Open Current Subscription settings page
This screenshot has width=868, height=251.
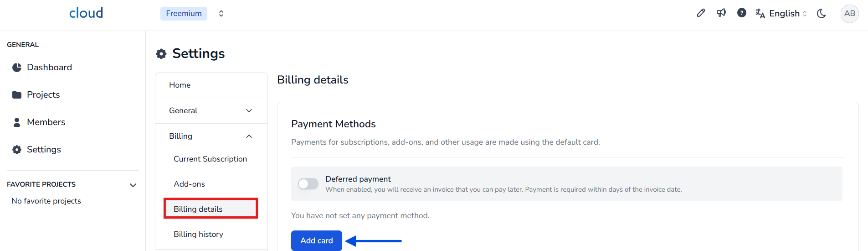(210, 159)
